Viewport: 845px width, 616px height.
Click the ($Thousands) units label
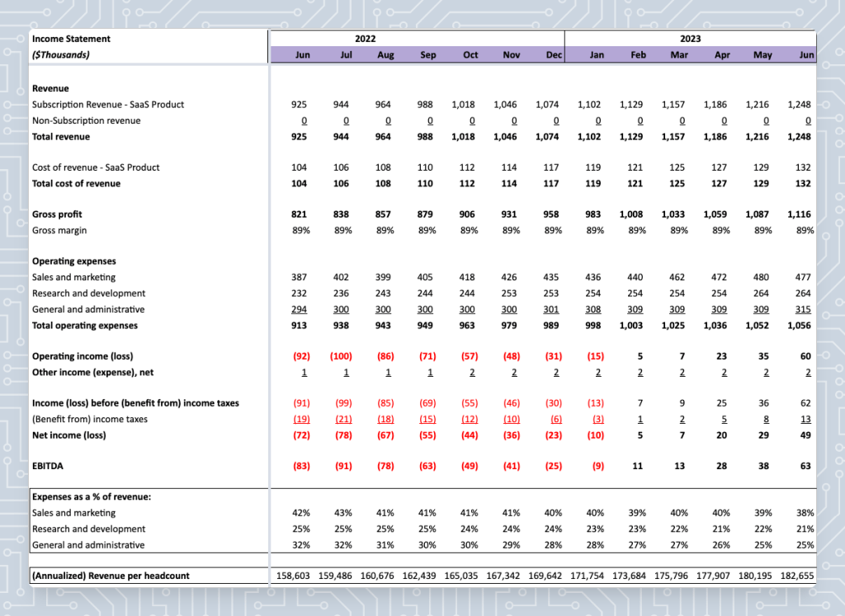pyautogui.click(x=61, y=55)
